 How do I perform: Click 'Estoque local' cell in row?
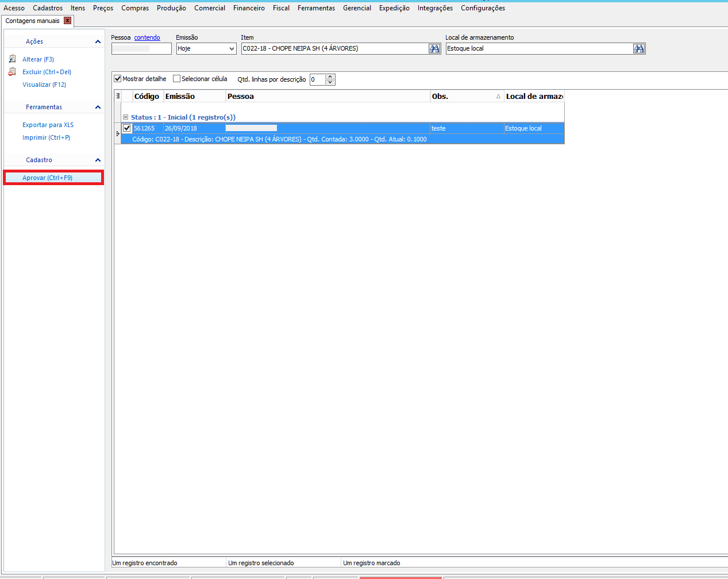(x=534, y=128)
